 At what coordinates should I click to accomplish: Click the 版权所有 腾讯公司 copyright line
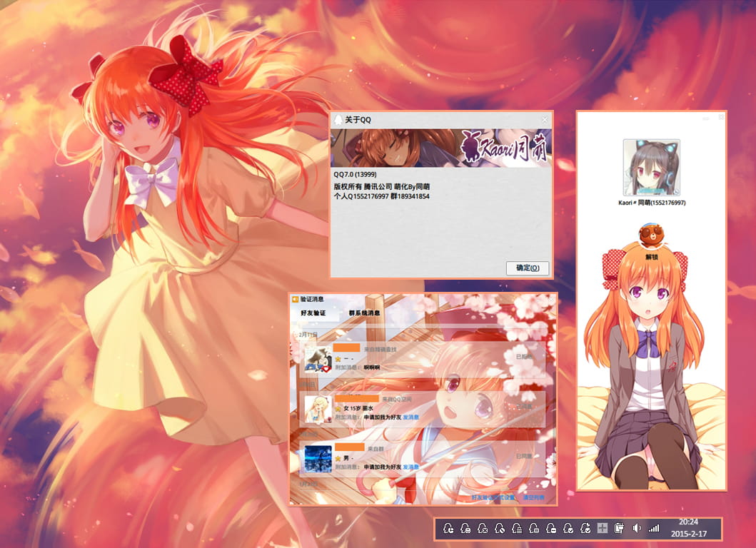382,186
